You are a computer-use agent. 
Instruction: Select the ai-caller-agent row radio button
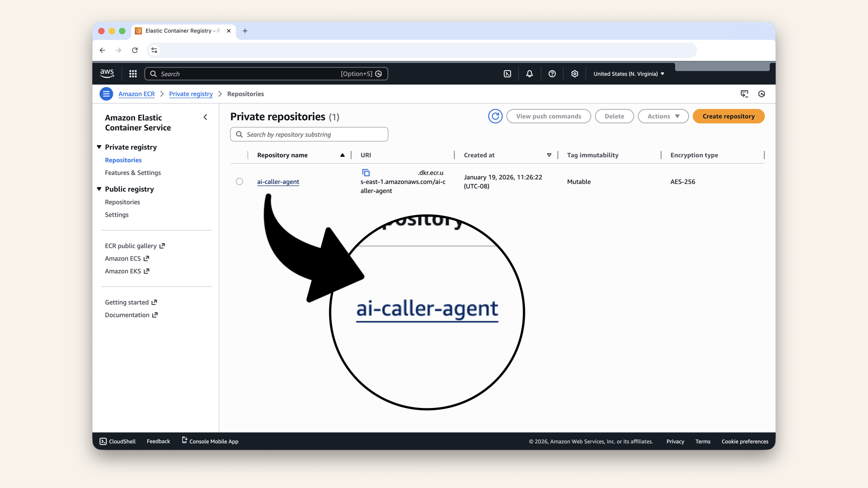(240, 182)
